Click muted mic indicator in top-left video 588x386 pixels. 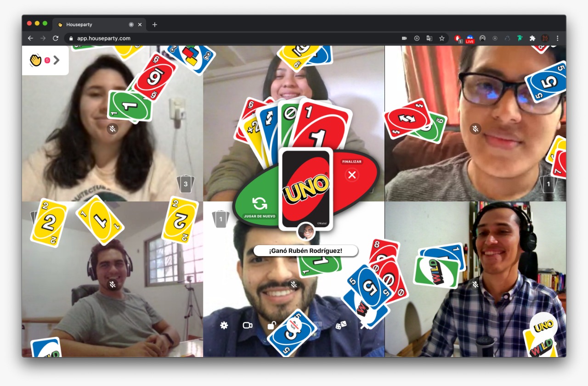[x=113, y=129]
